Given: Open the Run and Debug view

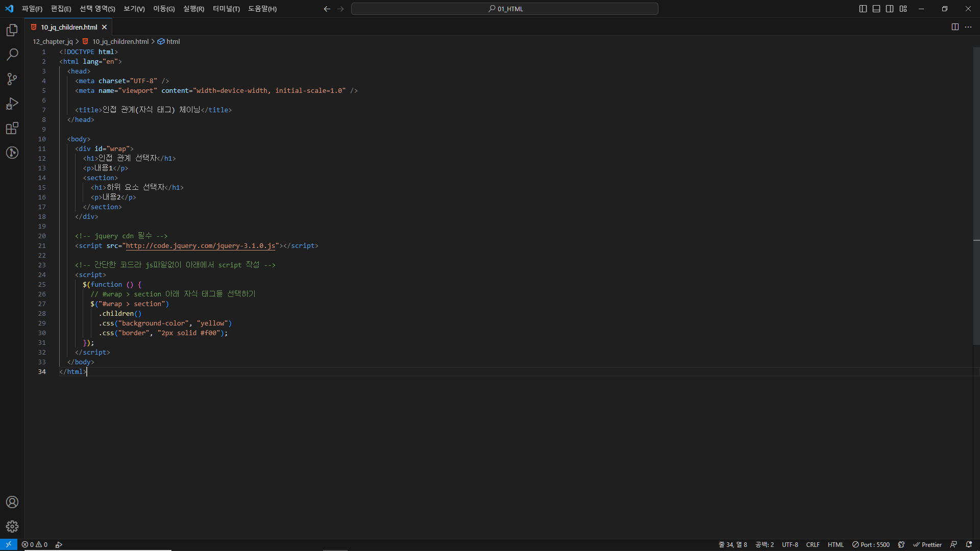Looking at the screenshot, I should point(12,104).
